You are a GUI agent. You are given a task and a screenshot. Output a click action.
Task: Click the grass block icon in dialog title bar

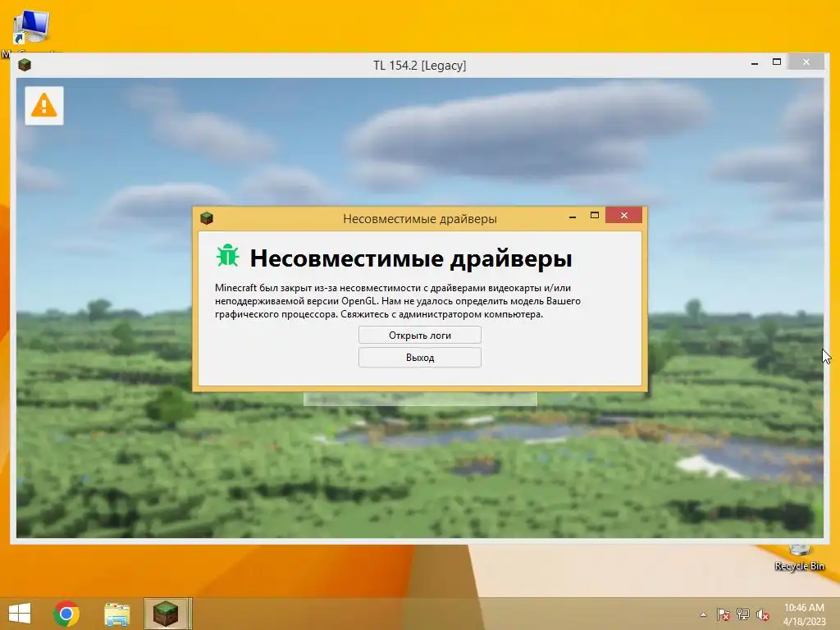pos(206,218)
